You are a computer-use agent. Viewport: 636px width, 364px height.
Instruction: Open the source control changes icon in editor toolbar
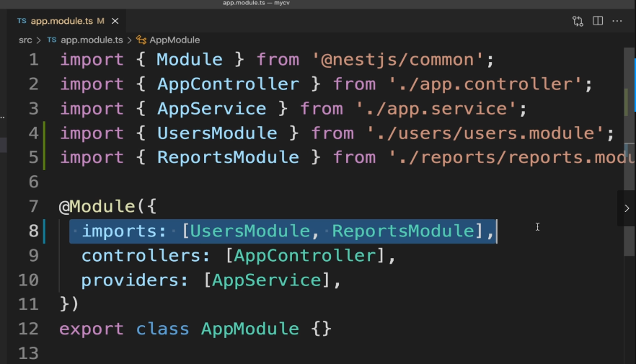click(578, 21)
